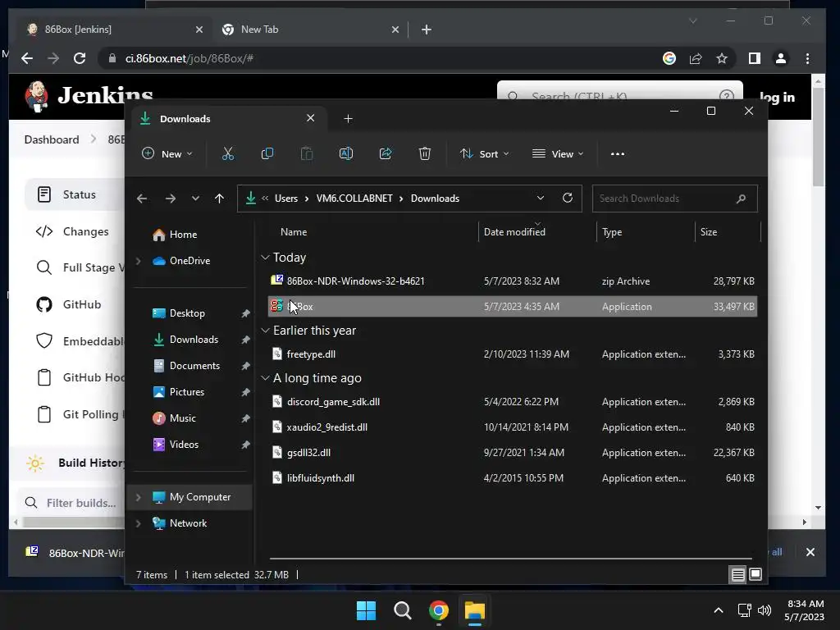The image size is (840, 630).
Task: Click the Copy icon in Explorer toolbar
Action: click(267, 153)
